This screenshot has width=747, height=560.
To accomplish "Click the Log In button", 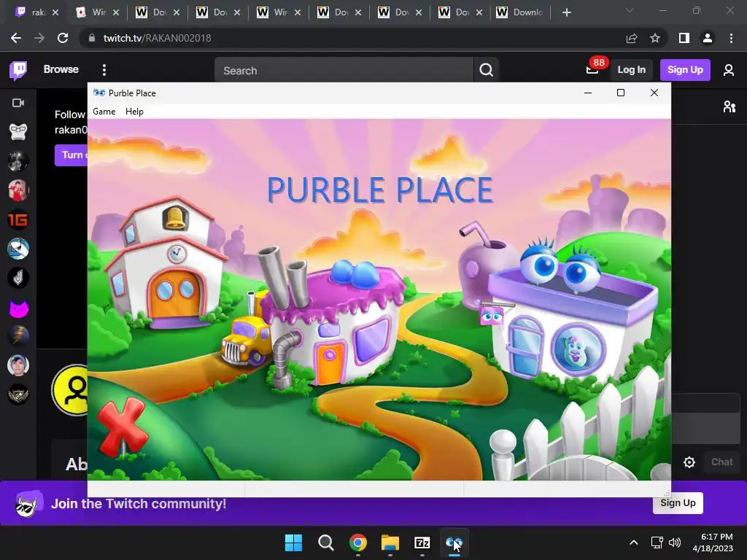I will pos(631,70).
